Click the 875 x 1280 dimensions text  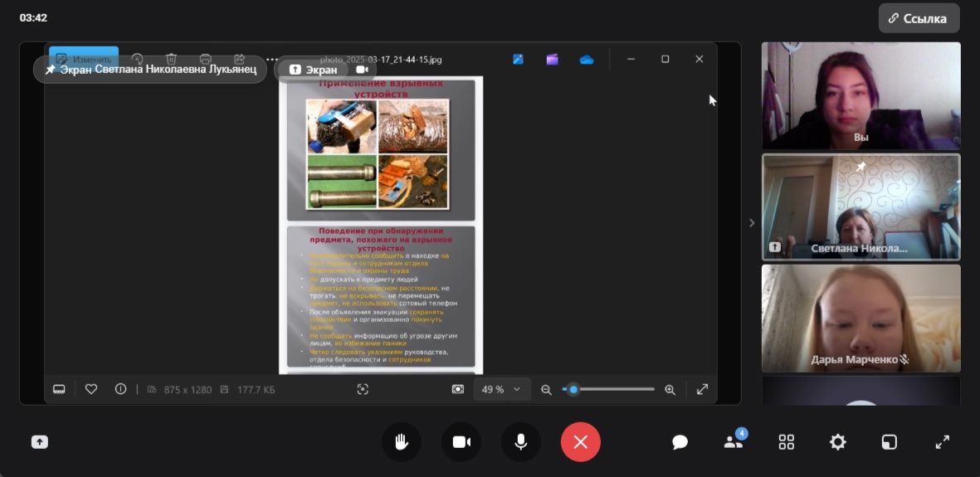(188, 390)
